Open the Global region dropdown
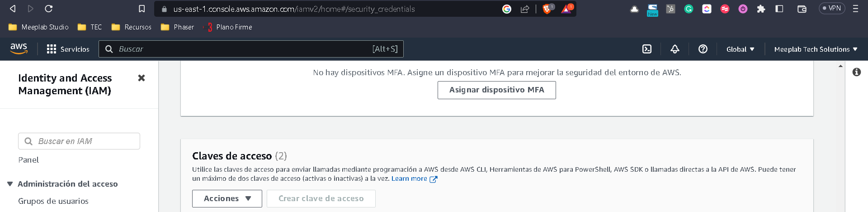Image resolution: width=868 pixels, height=212 pixels. (740, 49)
